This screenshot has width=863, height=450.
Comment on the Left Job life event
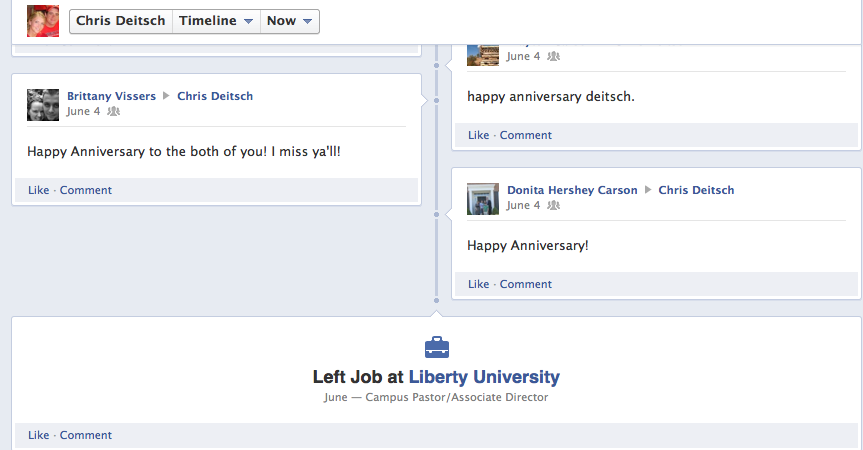pos(86,435)
